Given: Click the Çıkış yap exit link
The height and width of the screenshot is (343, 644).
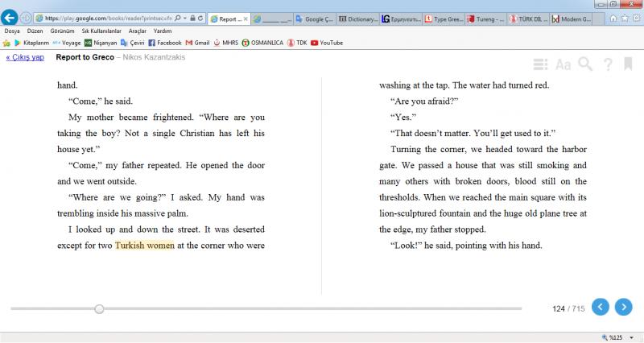Looking at the screenshot, I should pyautogui.click(x=25, y=57).
